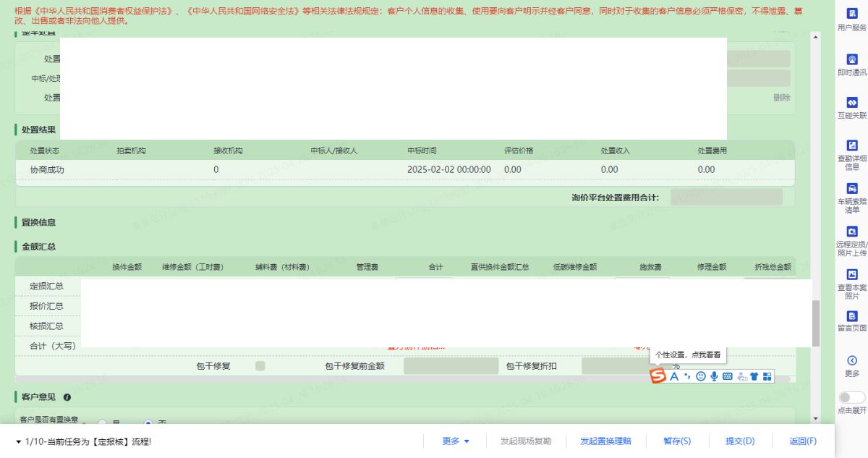This screenshot has width=868, height=458.
Task: Open the 用户服务 sidebar icon
Action: click(x=851, y=14)
